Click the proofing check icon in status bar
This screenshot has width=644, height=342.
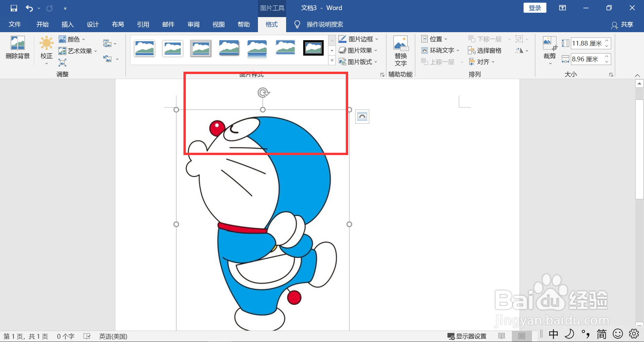click(x=87, y=336)
